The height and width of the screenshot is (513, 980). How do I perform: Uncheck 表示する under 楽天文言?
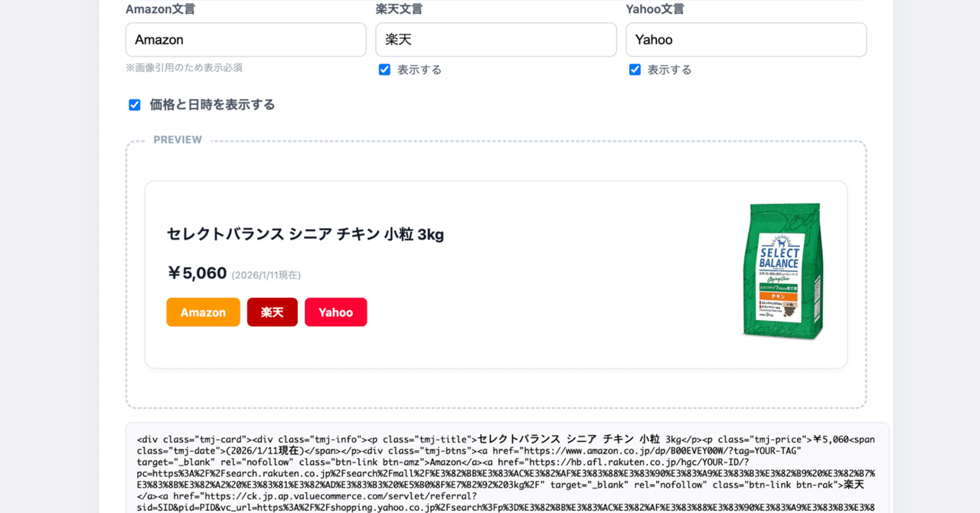(x=384, y=70)
